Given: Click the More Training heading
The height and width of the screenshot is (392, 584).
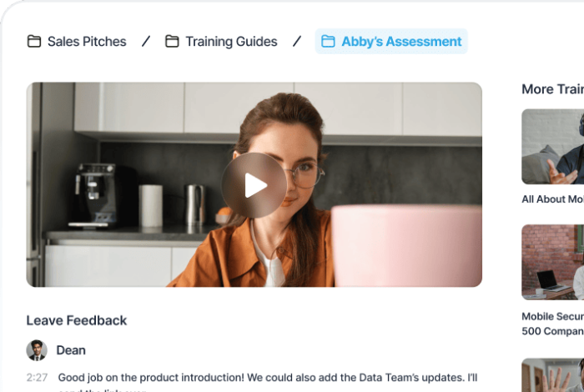Looking at the screenshot, I should [x=552, y=89].
